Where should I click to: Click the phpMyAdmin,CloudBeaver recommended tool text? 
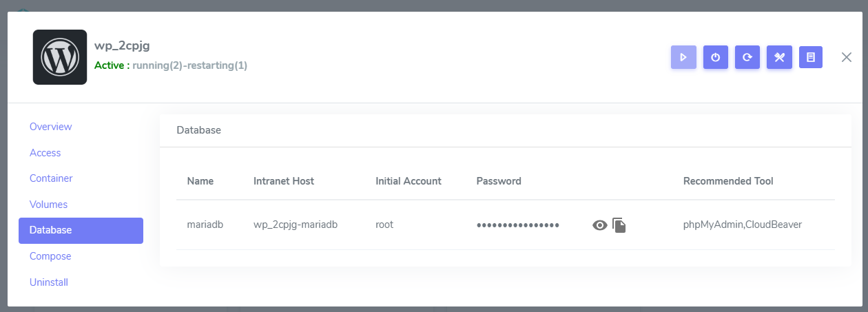[743, 225]
